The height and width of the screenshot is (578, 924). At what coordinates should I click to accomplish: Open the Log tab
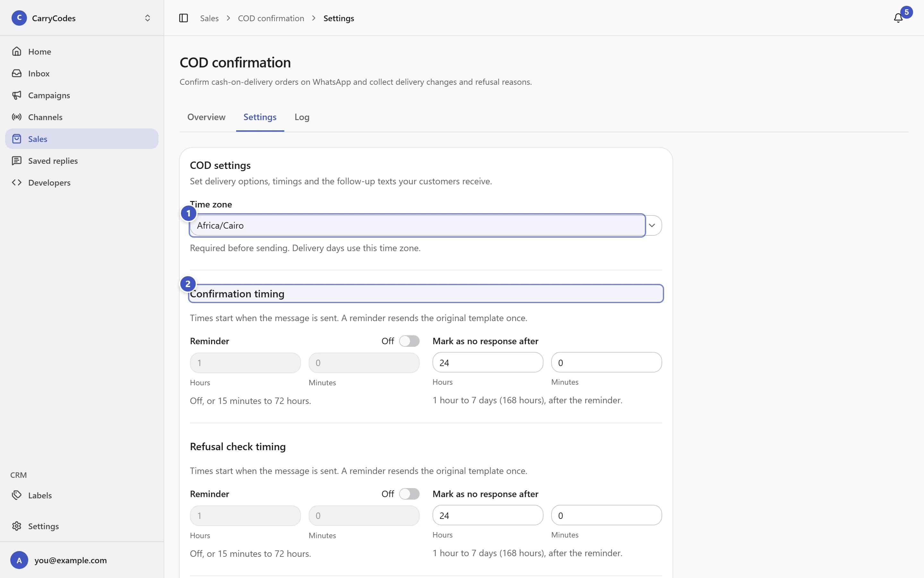click(x=302, y=117)
